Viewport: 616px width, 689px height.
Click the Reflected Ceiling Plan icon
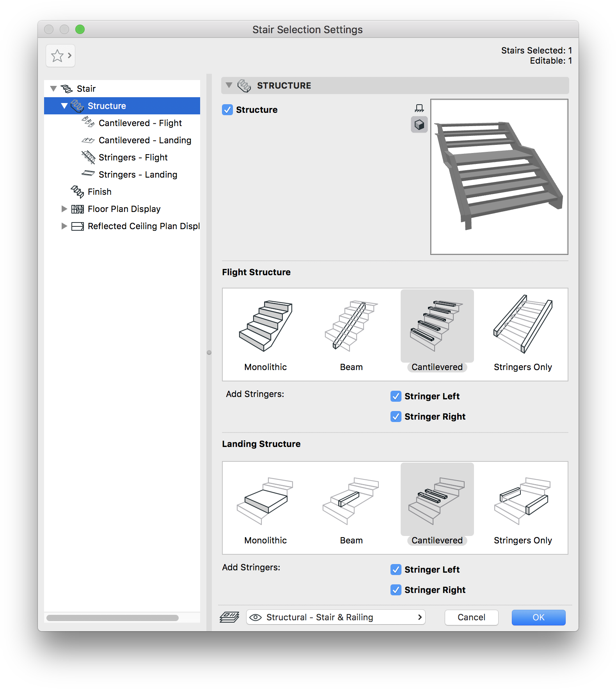click(x=78, y=226)
